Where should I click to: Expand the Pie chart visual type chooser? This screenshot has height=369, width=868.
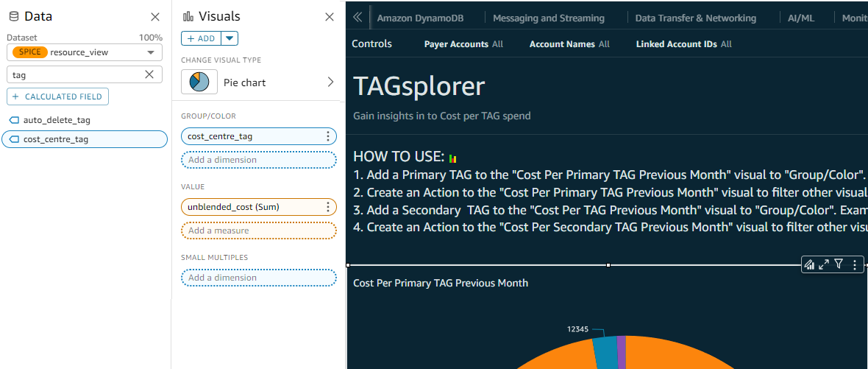click(x=330, y=82)
